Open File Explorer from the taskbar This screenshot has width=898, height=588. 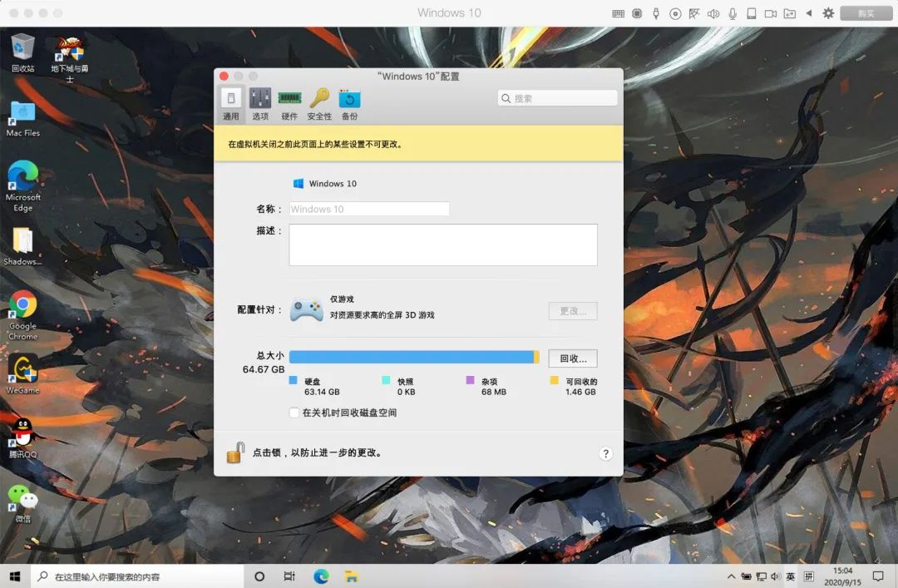(x=351, y=576)
